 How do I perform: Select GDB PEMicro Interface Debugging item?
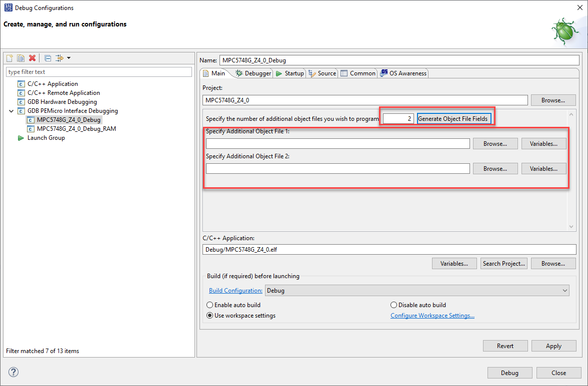click(x=72, y=111)
